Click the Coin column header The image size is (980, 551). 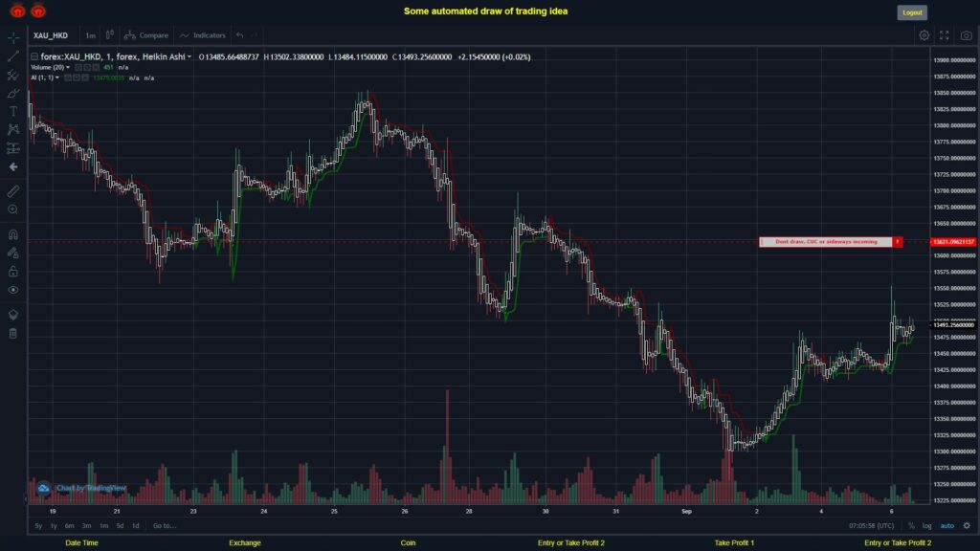[408, 543]
